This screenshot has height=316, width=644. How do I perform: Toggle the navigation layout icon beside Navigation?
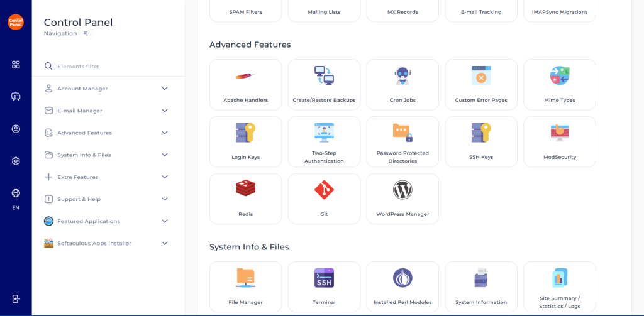click(86, 33)
